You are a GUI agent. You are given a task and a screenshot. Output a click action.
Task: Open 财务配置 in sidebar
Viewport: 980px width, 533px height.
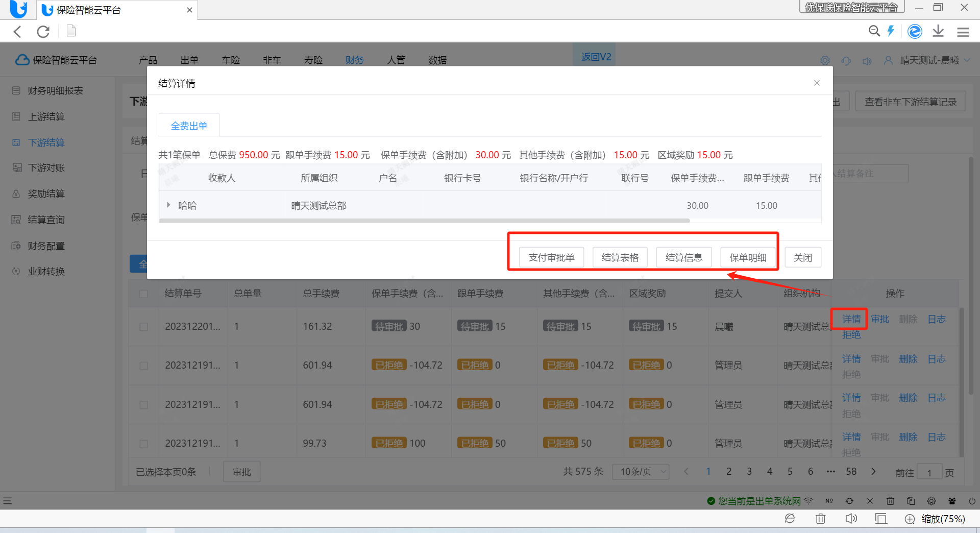click(46, 246)
